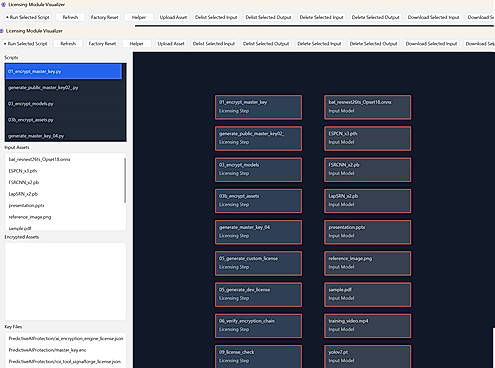Image resolution: width=495 pixels, height=368 pixels.
Task: Select ai_encryption_engine_license.json in the Key Files list
Action: [65, 338]
